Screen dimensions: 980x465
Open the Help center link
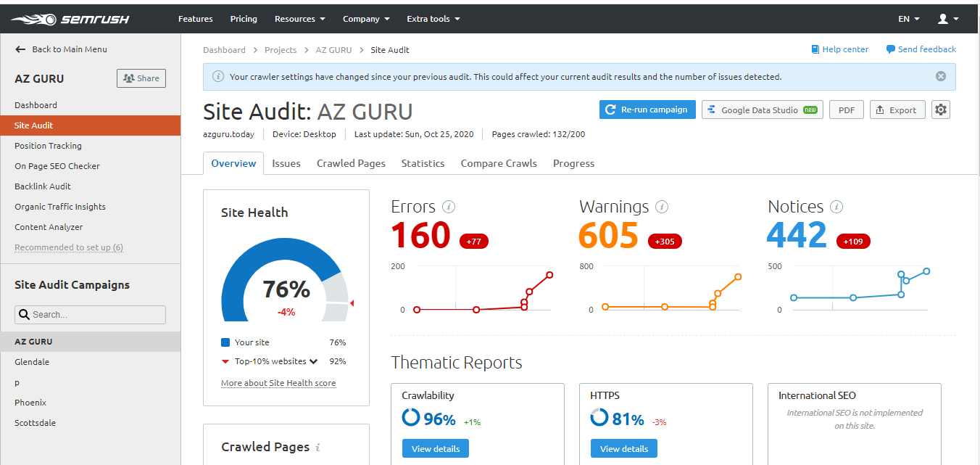[x=839, y=49]
